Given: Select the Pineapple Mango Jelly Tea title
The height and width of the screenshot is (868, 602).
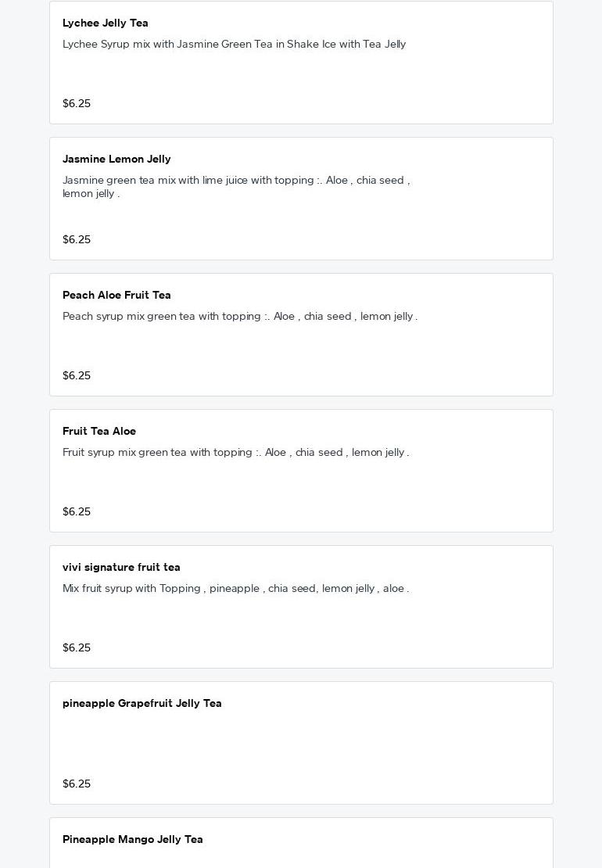Looking at the screenshot, I should tap(133, 840).
